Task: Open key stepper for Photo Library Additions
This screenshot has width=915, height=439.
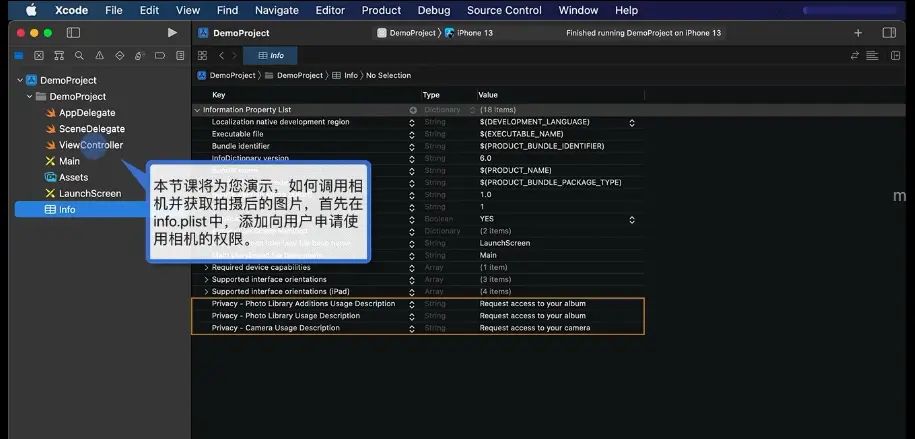Action: pyautogui.click(x=412, y=304)
